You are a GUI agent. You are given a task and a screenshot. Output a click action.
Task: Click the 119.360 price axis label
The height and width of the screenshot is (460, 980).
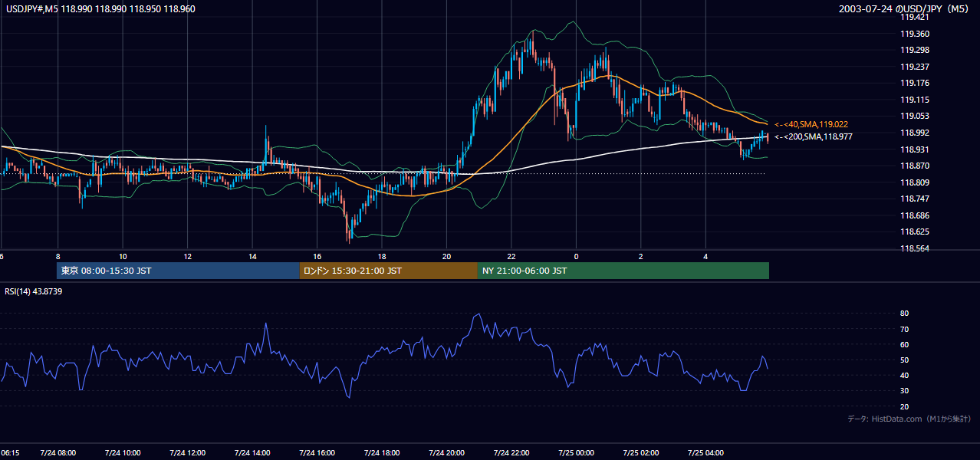pyautogui.click(x=915, y=34)
